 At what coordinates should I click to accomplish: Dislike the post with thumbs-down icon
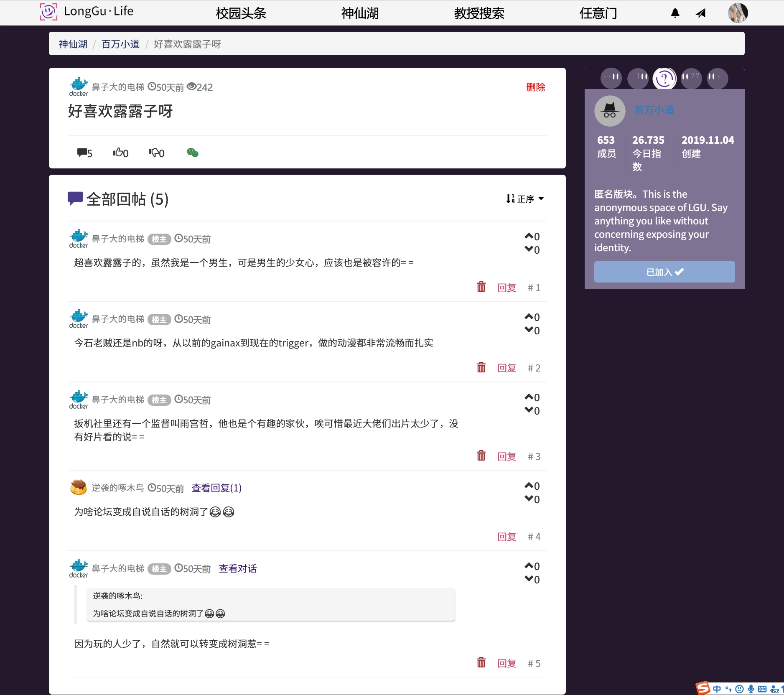point(156,153)
